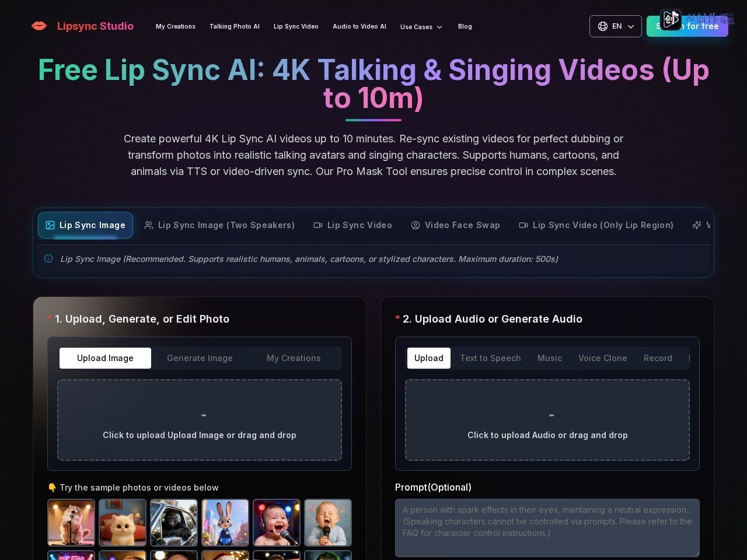
Task: Click the globe language icon
Action: click(x=603, y=26)
